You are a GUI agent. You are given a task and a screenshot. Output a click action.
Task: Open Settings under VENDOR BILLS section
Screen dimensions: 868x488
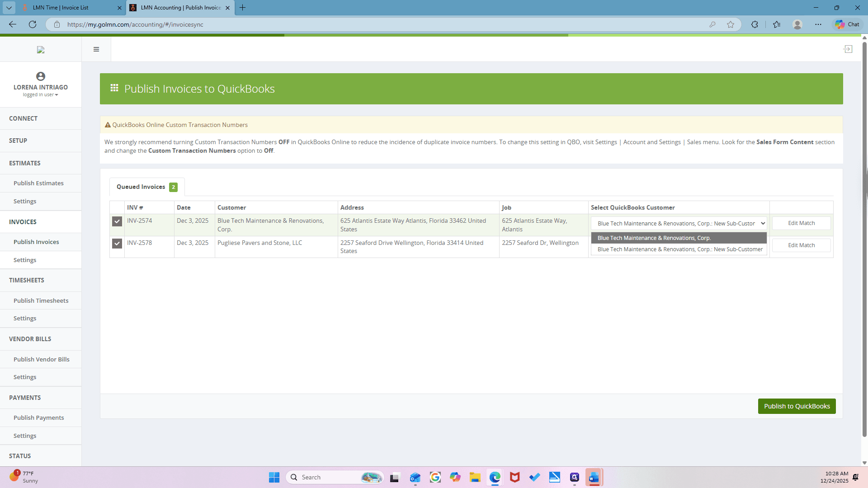tap(41, 377)
